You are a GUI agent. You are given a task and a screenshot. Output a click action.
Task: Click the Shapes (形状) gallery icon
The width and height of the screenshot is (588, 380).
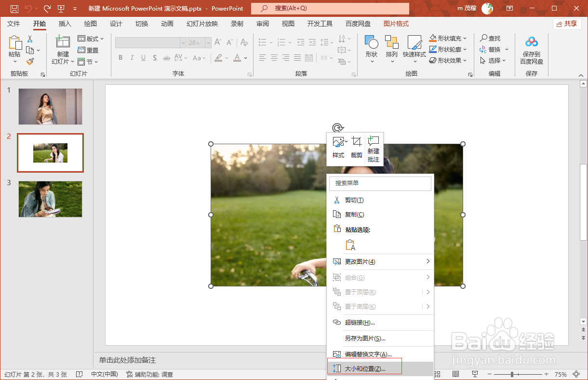pyautogui.click(x=371, y=42)
